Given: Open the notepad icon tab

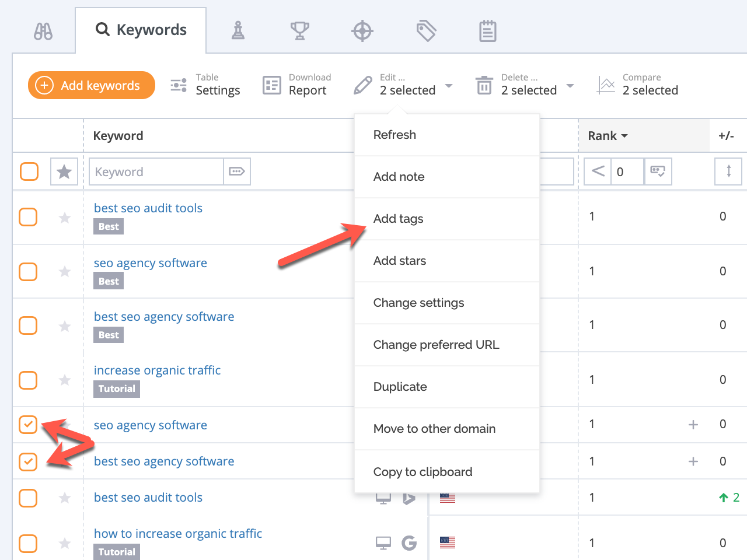Looking at the screenshot, I should [487, 31].
